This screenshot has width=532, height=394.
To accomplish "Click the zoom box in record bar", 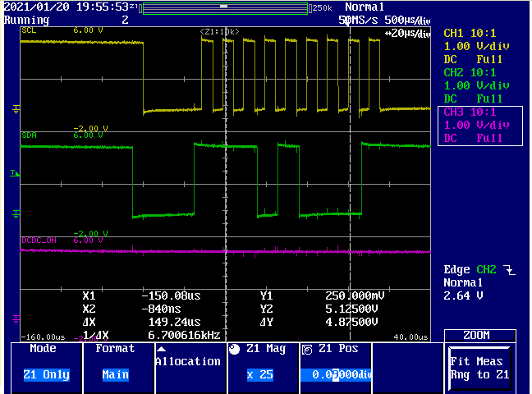I will tap(223, 6).
